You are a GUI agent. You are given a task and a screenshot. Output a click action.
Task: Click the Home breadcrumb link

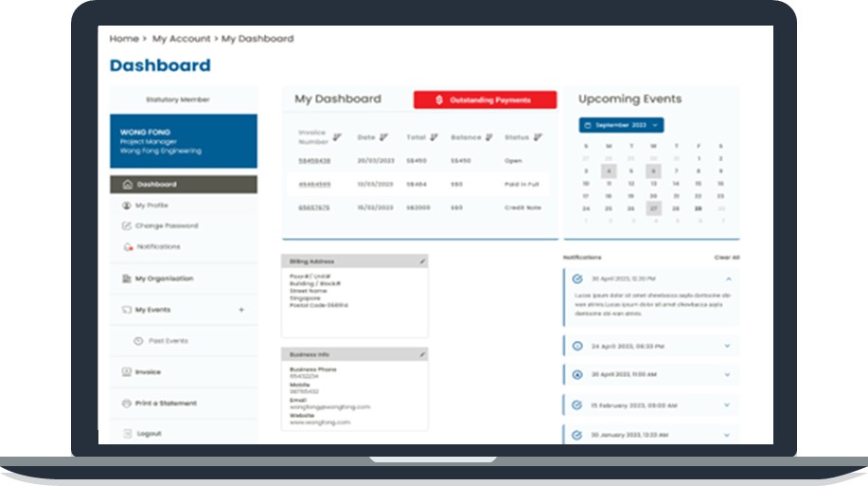click(124, 39)
